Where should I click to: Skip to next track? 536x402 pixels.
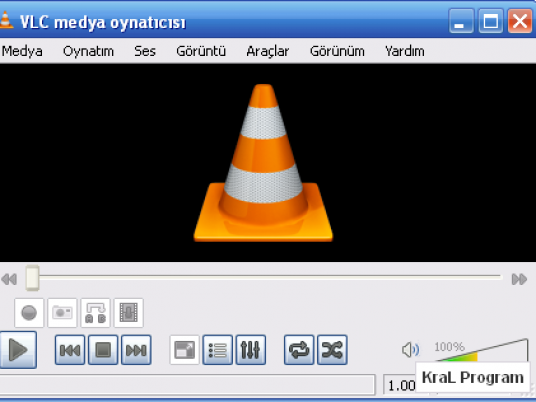(x=136, y=350)
